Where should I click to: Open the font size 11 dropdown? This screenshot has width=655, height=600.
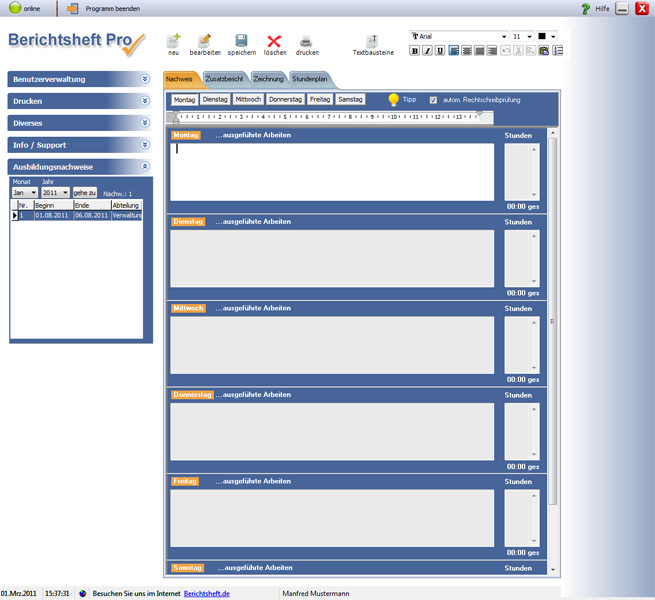522,36
